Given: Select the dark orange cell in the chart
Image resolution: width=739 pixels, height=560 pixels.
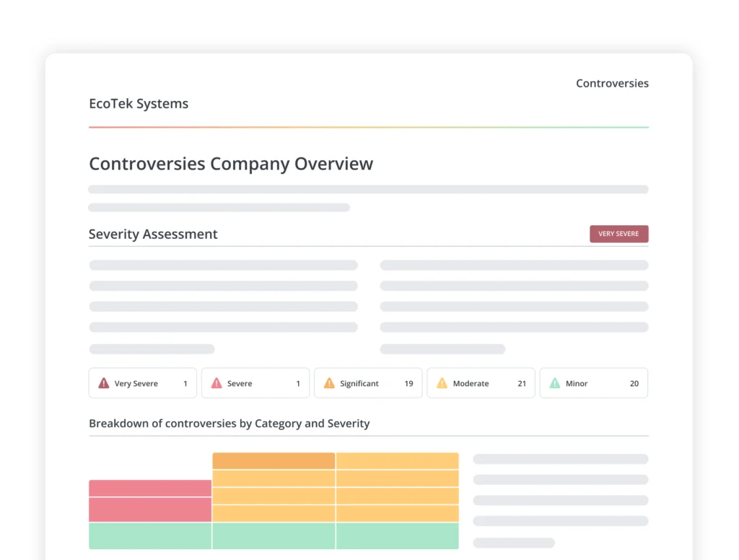Looking at the screenshot, I should click(274, 461).
